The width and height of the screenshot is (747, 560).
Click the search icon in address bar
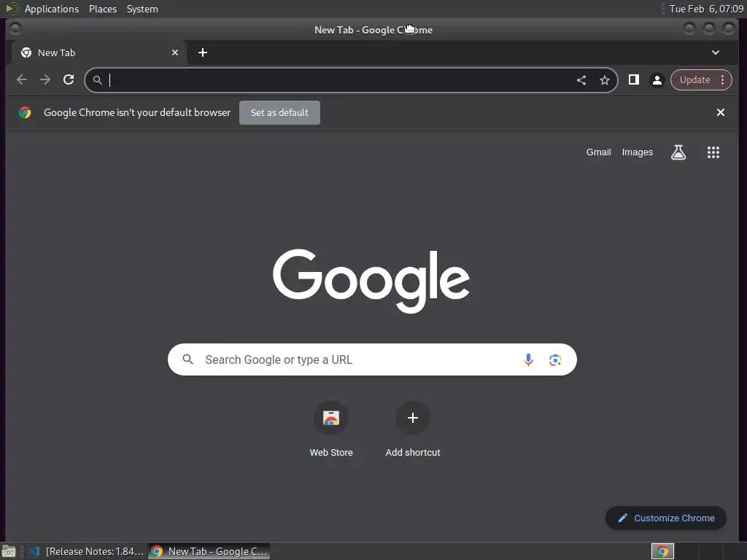[x=97, y=80]
